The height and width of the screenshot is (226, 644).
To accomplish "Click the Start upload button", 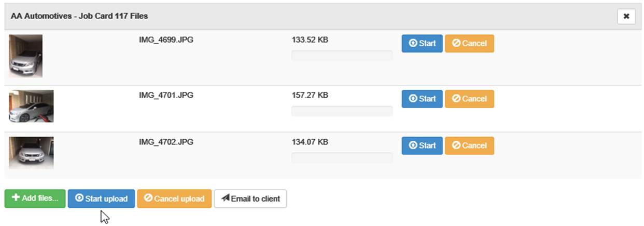I will [x=101, y=198].
